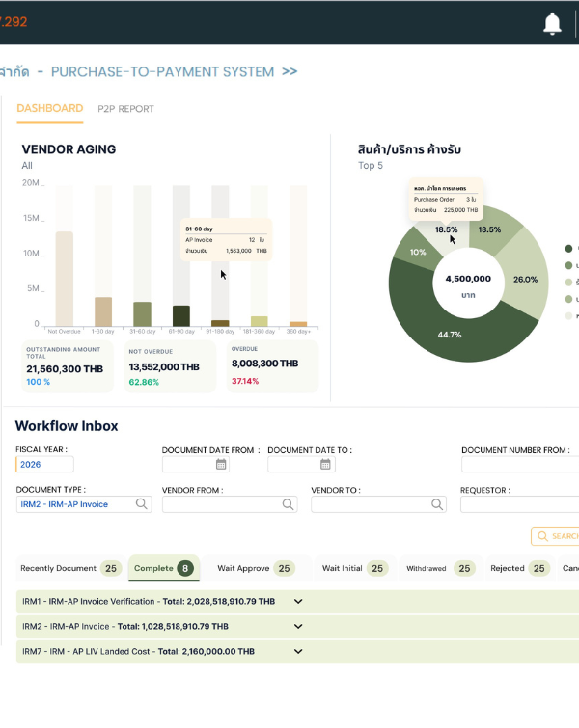Switch to the P2P REPORT tab
579x728 pixels.
click(125, 109)
